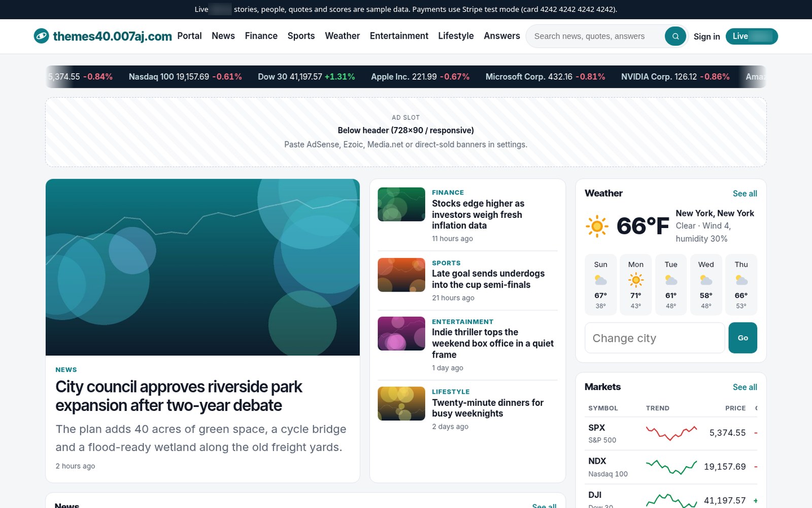The height and width of the screenshot is (508, 812).
Task: Open the Answers nav item
Action: pyautogui.click(x=502, y=36)
